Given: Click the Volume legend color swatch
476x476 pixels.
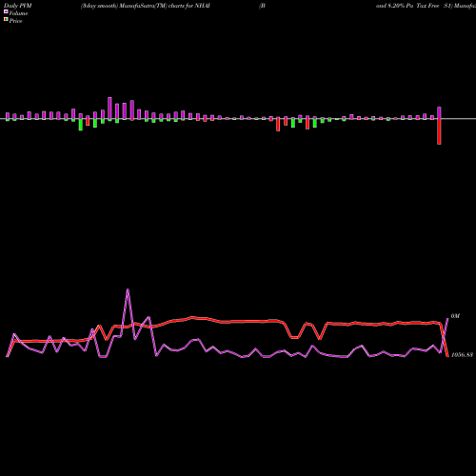Looking at the screenshot, I should 6,11.
